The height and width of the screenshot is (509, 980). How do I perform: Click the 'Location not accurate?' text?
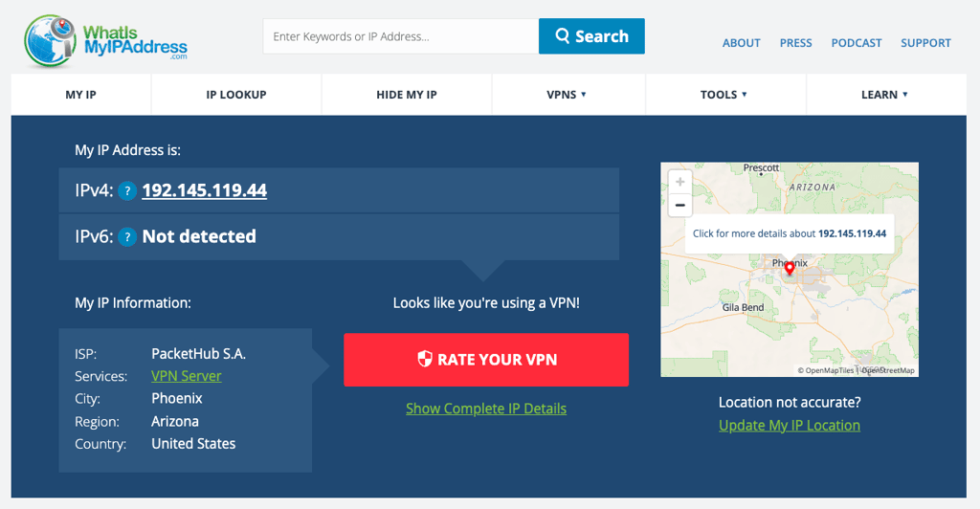click(x=790, y=402)
